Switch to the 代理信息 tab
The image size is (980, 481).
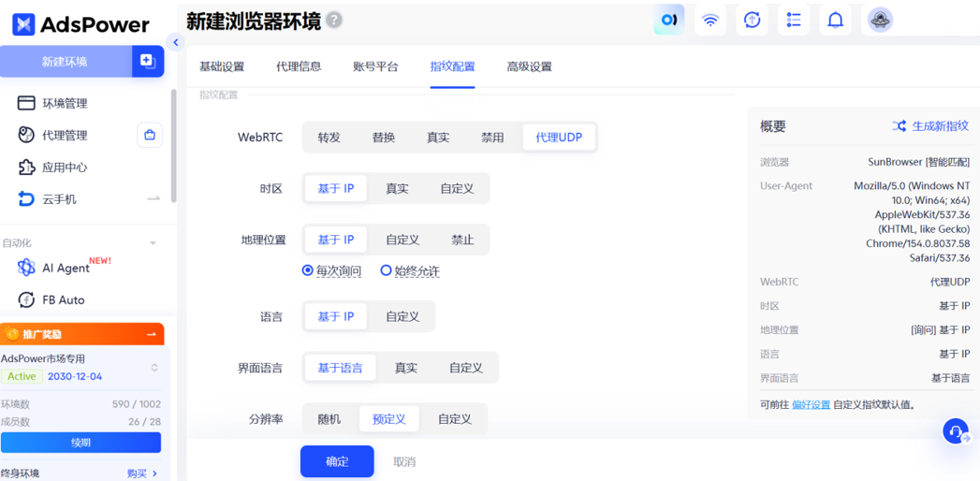[299, 66]
